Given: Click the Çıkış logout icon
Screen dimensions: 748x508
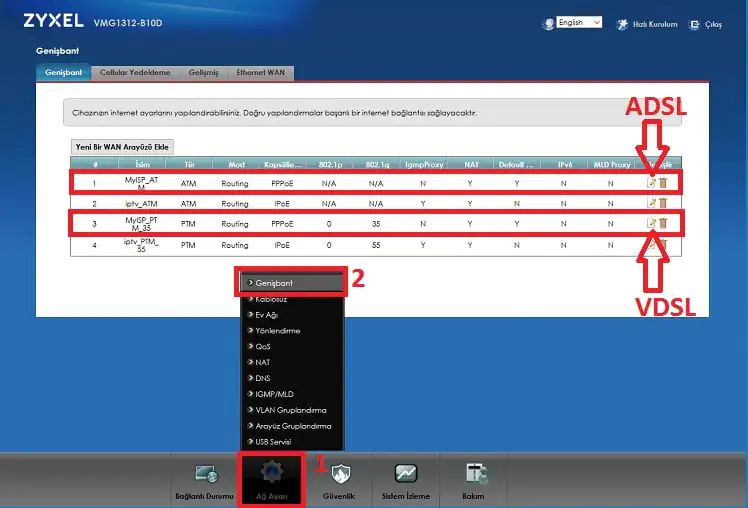Looking at the screenshot, I should (x=694, y=24).
